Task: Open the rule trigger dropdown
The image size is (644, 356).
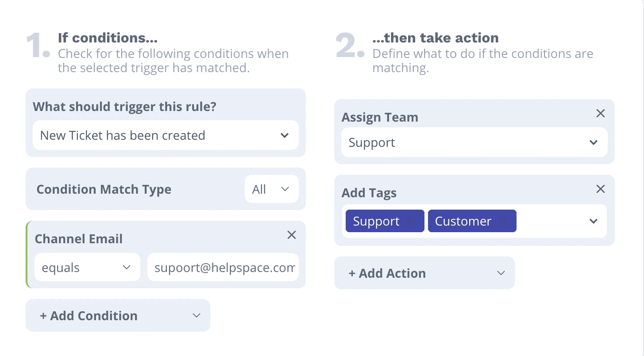Action: pyautogui.click(x=166, y=135)
